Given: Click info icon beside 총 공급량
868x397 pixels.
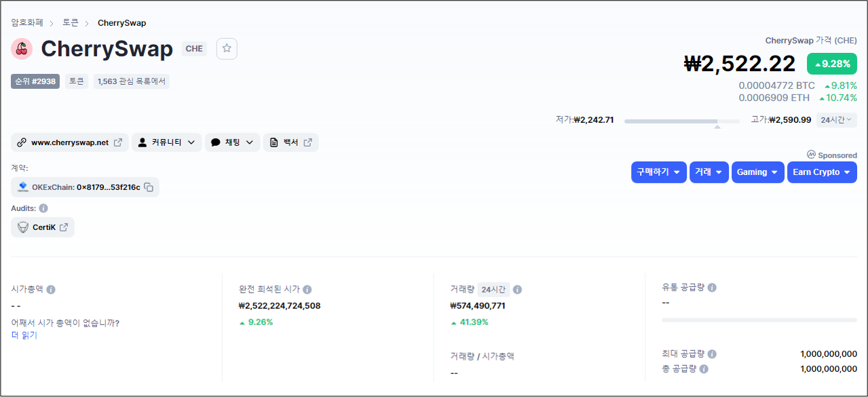Looking at the screenshot, I should (704, 369).
